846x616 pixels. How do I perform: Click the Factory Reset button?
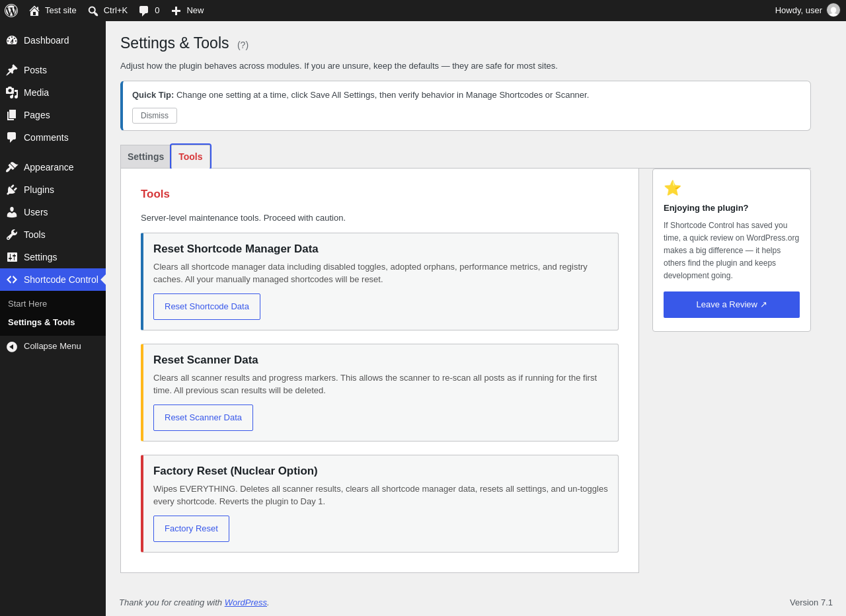coord(191,529)
